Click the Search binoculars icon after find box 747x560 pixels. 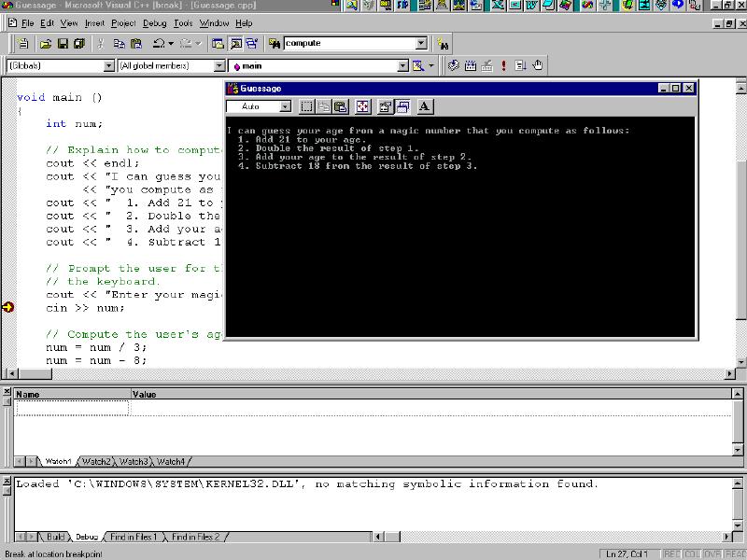point(443,44)
